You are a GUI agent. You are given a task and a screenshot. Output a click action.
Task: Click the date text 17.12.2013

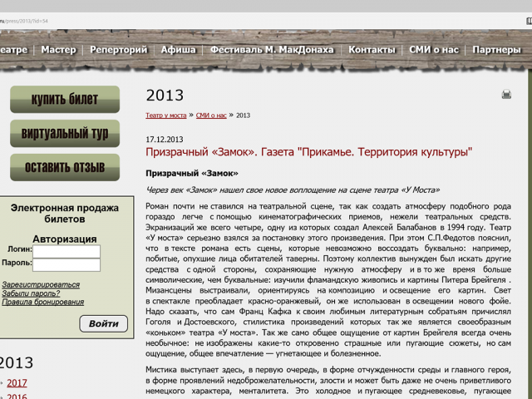click(x=165, y=140)
